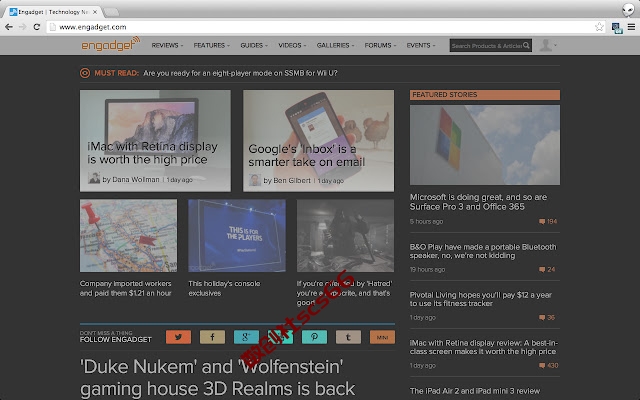Expand the Features menu
The image size is (640, 400).
point(211,45)
